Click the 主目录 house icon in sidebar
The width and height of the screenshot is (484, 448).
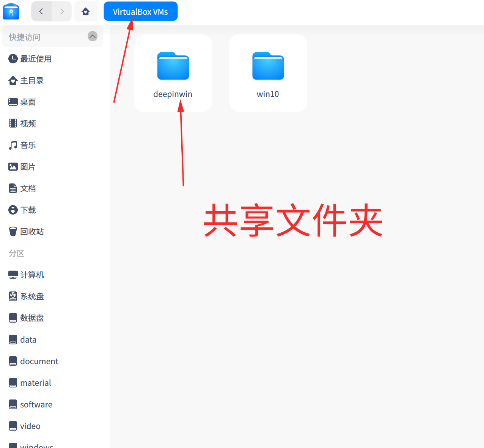[13, 80]
